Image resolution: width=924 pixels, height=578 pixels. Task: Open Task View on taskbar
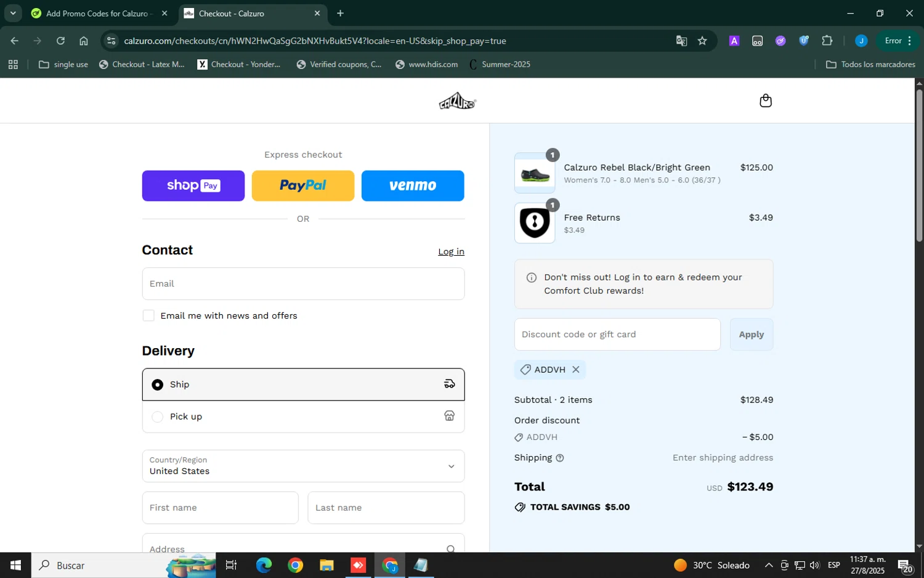point(231,565)
